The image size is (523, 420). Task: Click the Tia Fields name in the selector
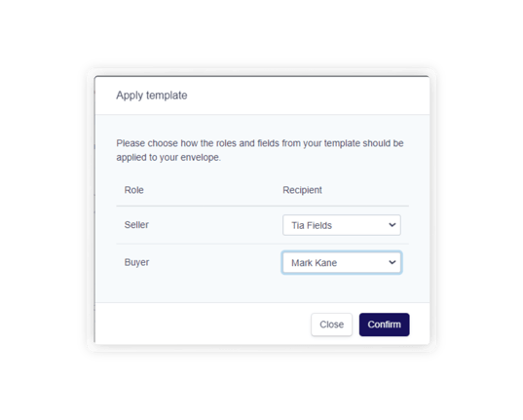coord(312,226)
